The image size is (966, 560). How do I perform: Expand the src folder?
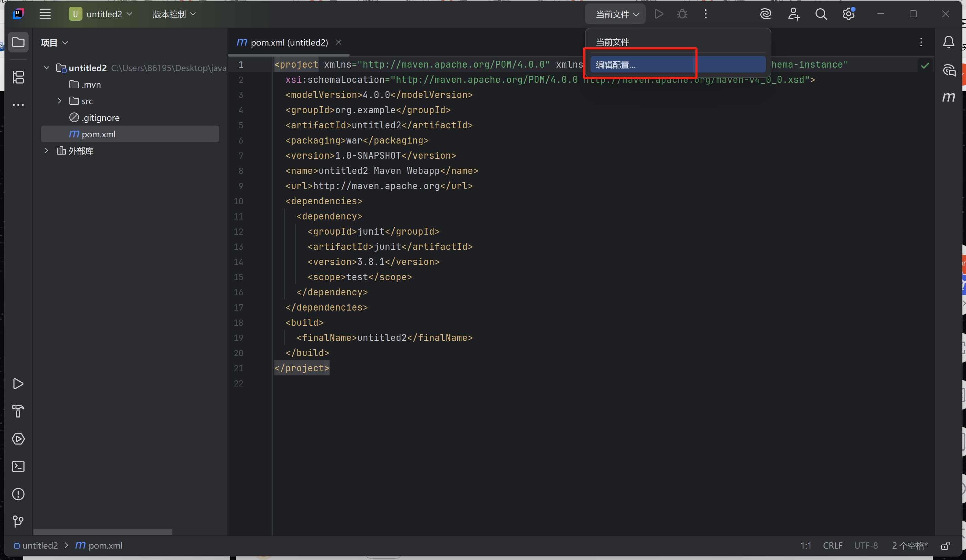point(59,101)
